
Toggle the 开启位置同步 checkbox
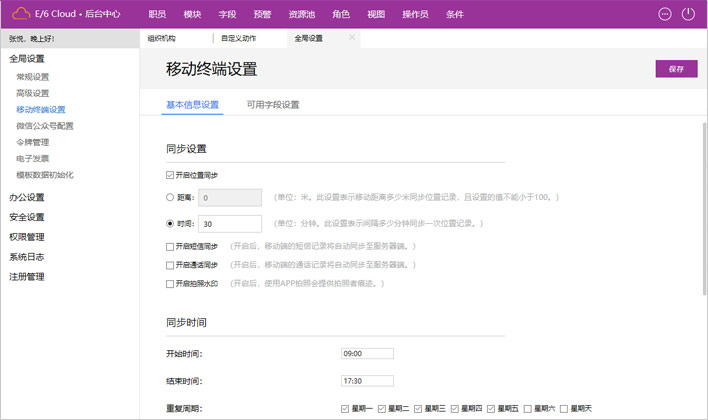[170, 175]
